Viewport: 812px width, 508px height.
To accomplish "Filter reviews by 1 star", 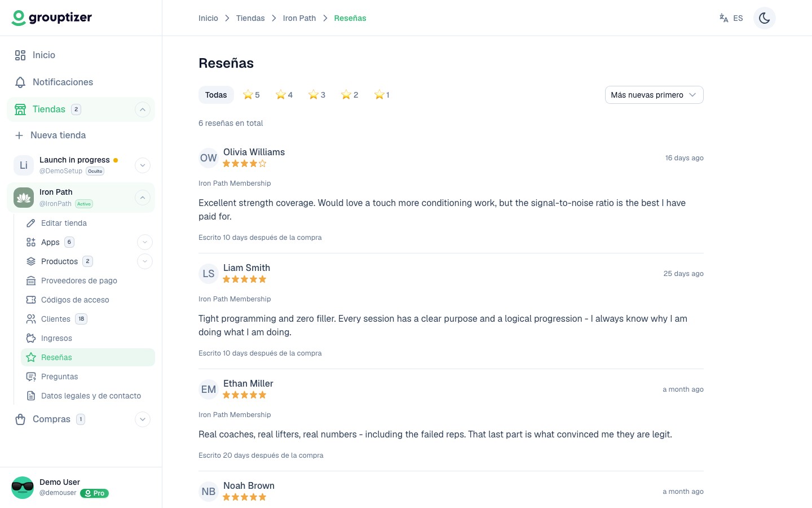I will (x=382, y=95).
